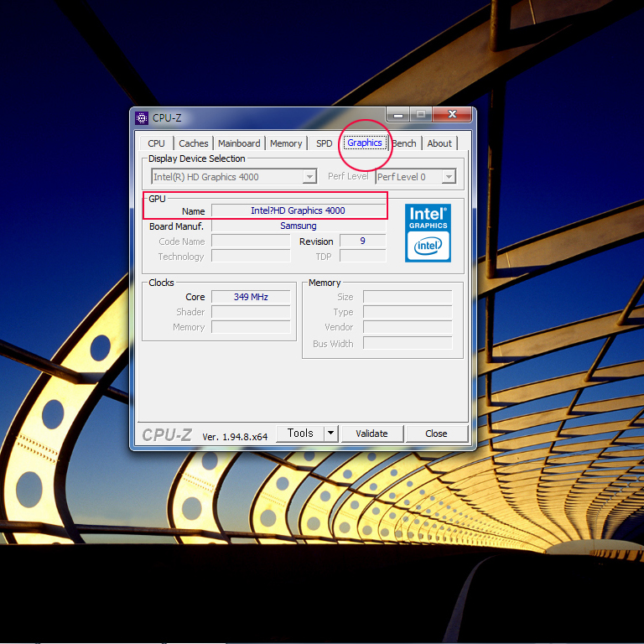Open the SPD tab
Image resolution: width=644 pixels, height=644 pixels.
[324, 143]
